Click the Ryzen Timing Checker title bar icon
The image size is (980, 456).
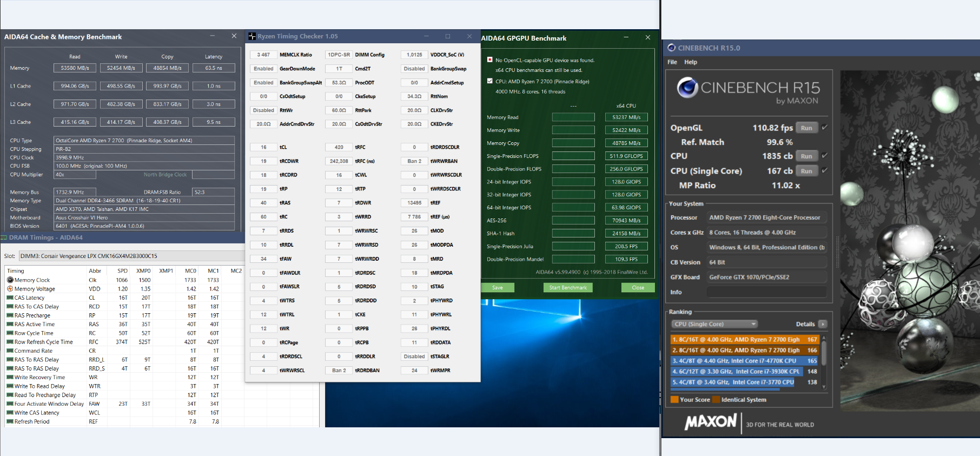point(251,36)
